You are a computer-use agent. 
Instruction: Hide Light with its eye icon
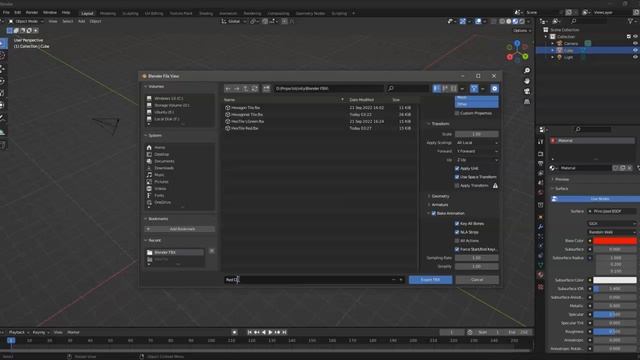635,57
